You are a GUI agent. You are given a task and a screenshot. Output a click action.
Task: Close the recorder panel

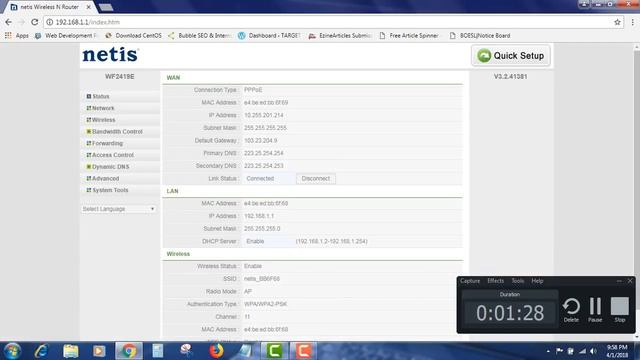pos(630,281)
